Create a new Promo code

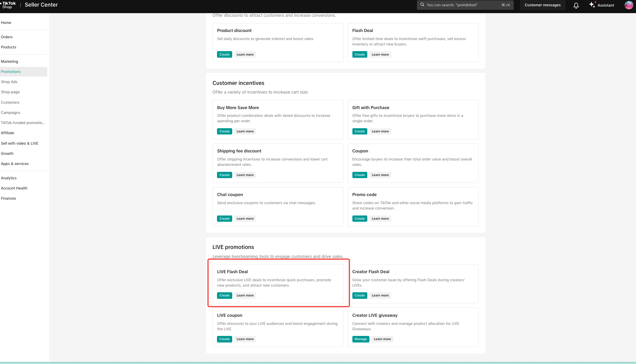click(x=360, y=218)
